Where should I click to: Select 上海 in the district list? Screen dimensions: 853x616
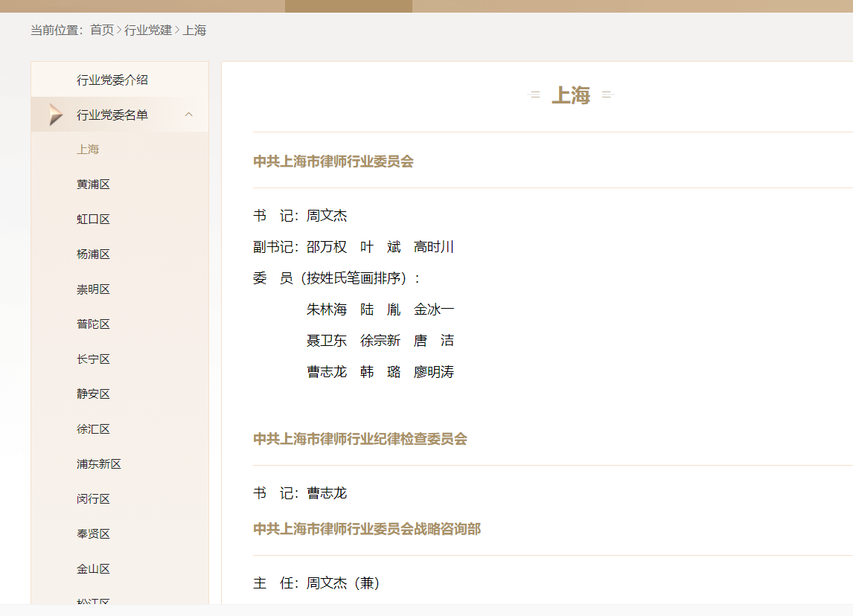click(88, 149)
